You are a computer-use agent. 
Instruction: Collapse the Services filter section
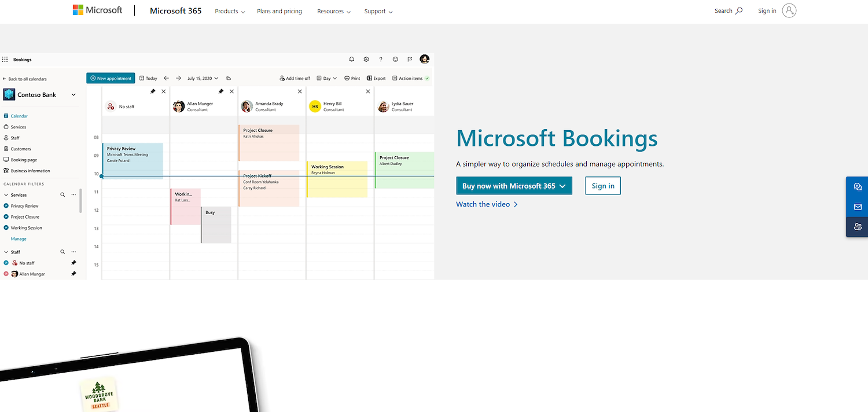coord(6,195)
